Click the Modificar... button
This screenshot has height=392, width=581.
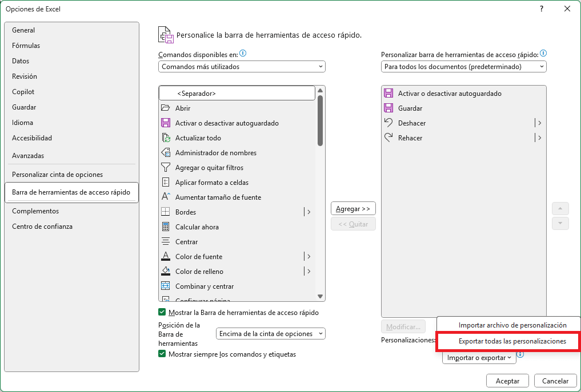(403, 326)
